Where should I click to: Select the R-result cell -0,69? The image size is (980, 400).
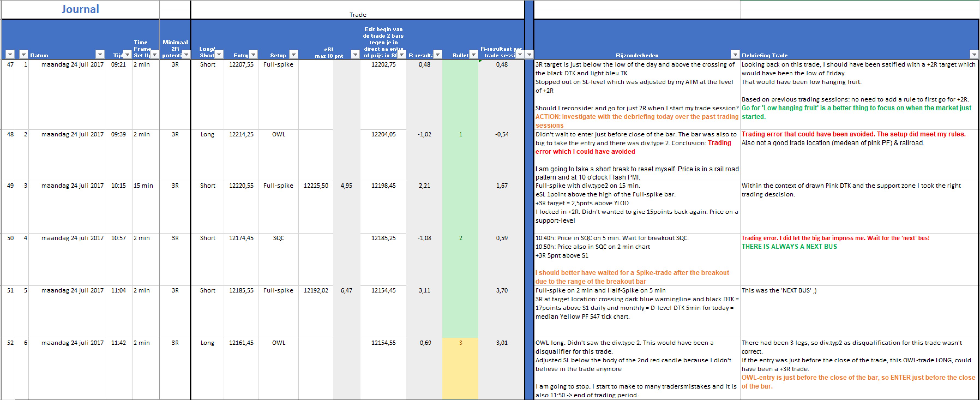point(424,368)
